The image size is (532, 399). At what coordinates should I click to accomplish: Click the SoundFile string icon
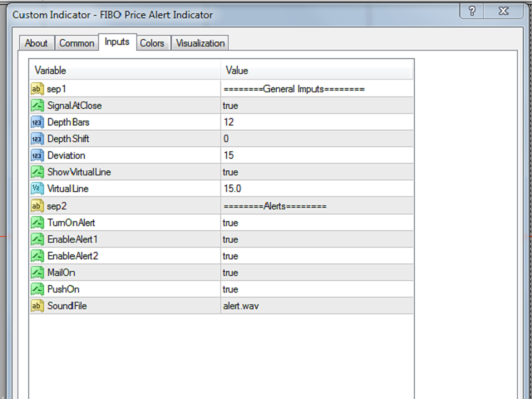(x=37, y=306)
